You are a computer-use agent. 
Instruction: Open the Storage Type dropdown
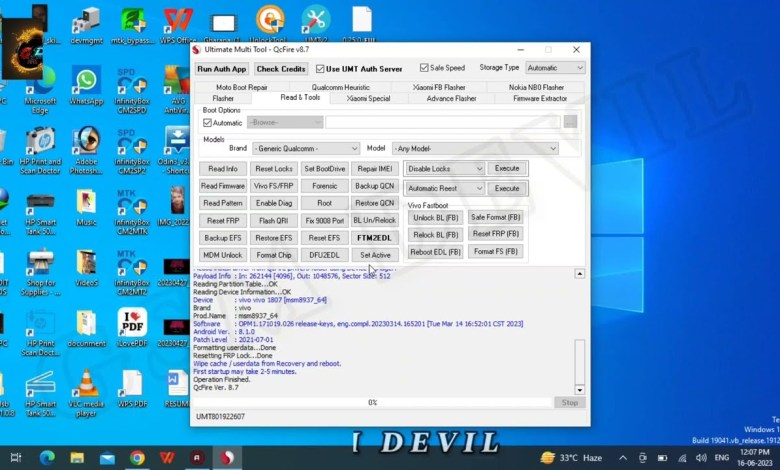tap(554, 68)
